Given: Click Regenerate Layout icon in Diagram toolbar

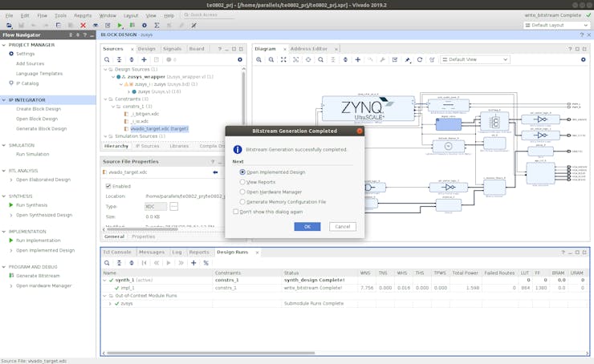Looking at the screenshot, I should 419,59.
